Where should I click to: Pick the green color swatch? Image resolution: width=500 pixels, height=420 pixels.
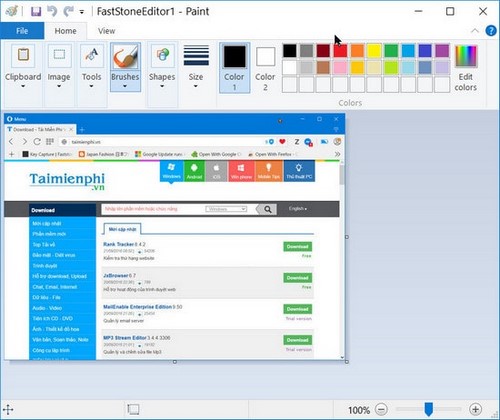tap(391, 51)
